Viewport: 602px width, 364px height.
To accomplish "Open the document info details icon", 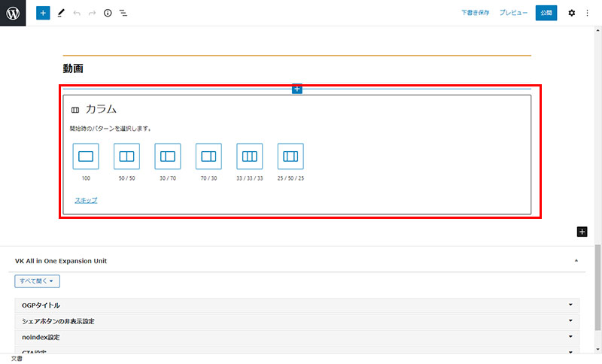I will point(108,13).
